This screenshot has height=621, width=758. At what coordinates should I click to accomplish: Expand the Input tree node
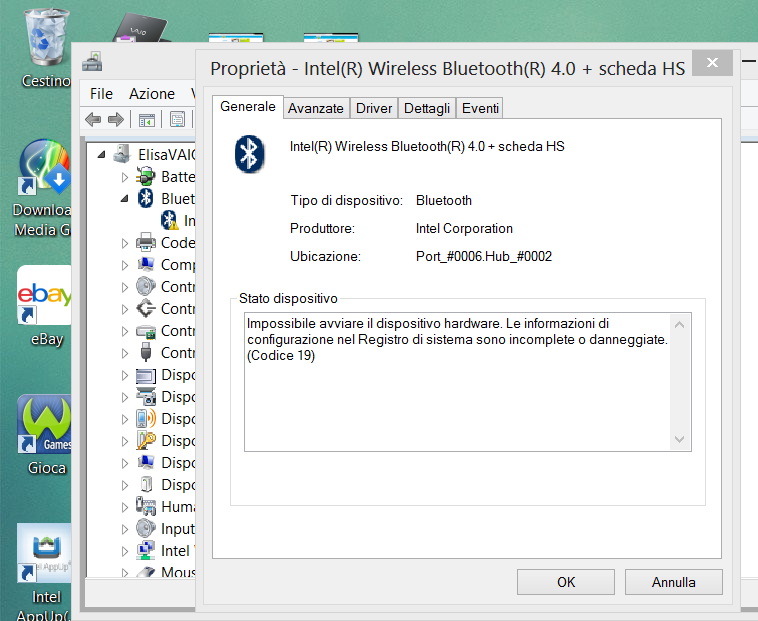click(x=125, y=529)
